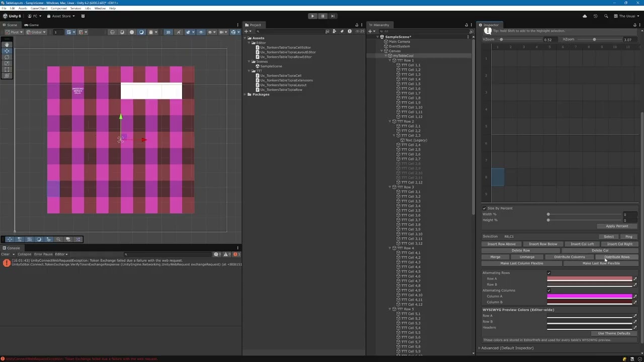Select the Rotate tool in Scene toolbar
This screenshot has width=644, height=362.
click(7, 57)
